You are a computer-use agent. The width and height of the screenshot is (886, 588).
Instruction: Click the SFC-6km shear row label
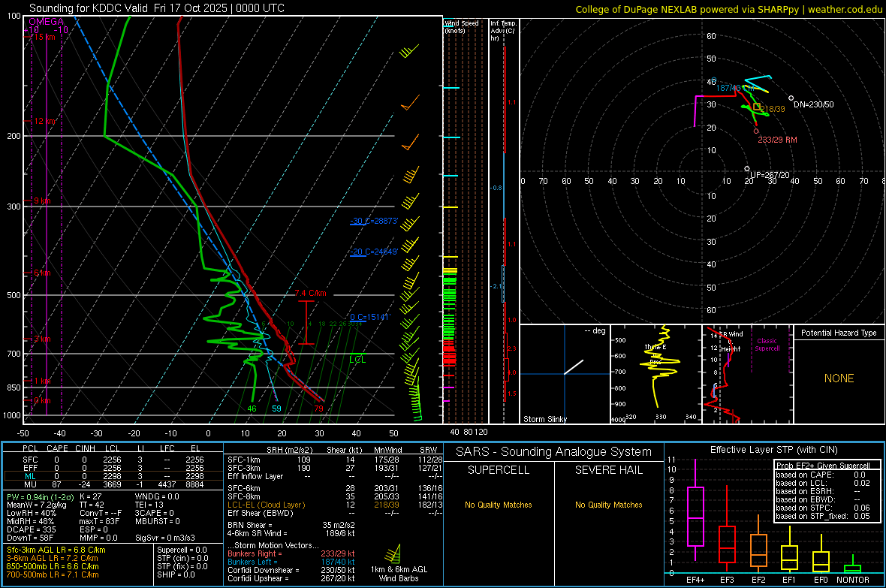[x=243, y=488]
